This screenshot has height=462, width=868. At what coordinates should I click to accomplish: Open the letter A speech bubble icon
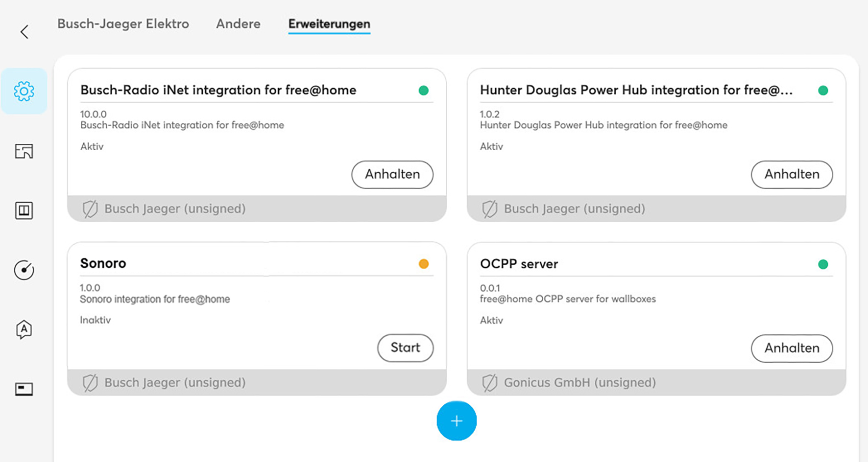(24, 329)
